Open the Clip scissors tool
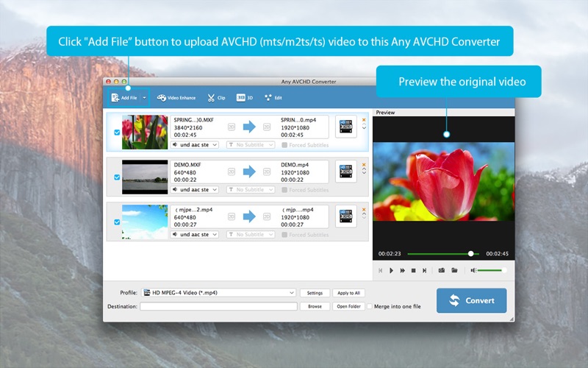This screenshot has height=368, width=588. [216, 98]
